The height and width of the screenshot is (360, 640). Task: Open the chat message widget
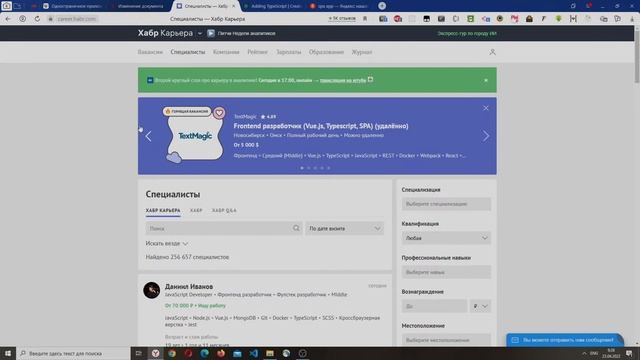[x=565, y=340]
